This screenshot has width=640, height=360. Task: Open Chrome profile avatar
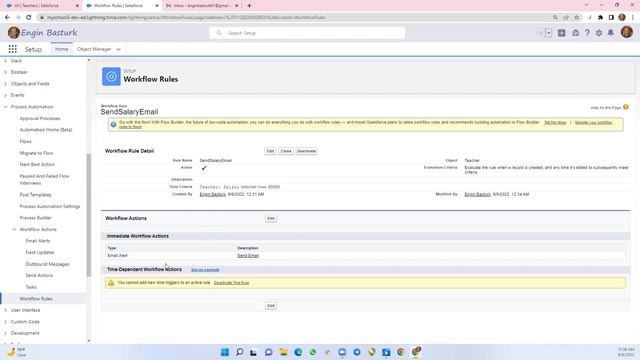coord(622,18)
